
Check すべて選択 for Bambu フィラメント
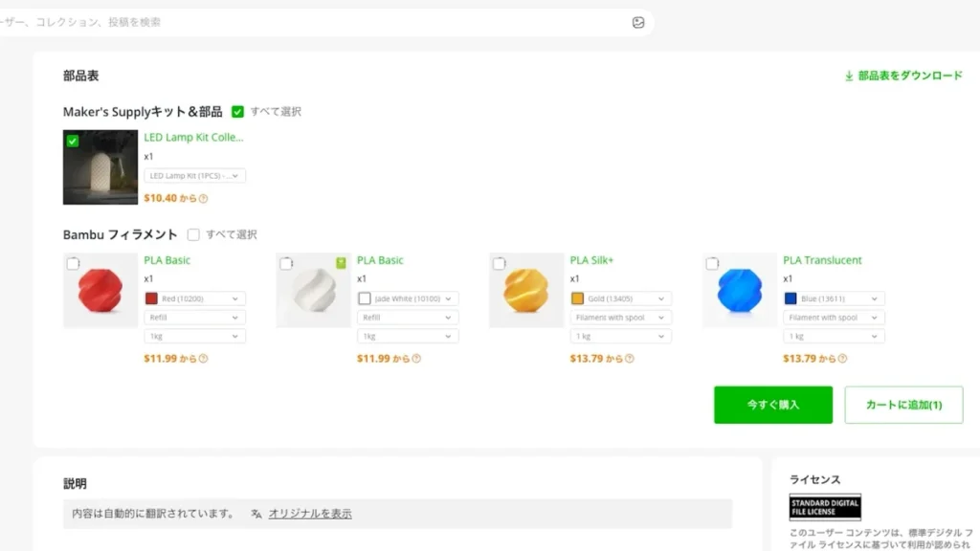pos(193,234)
